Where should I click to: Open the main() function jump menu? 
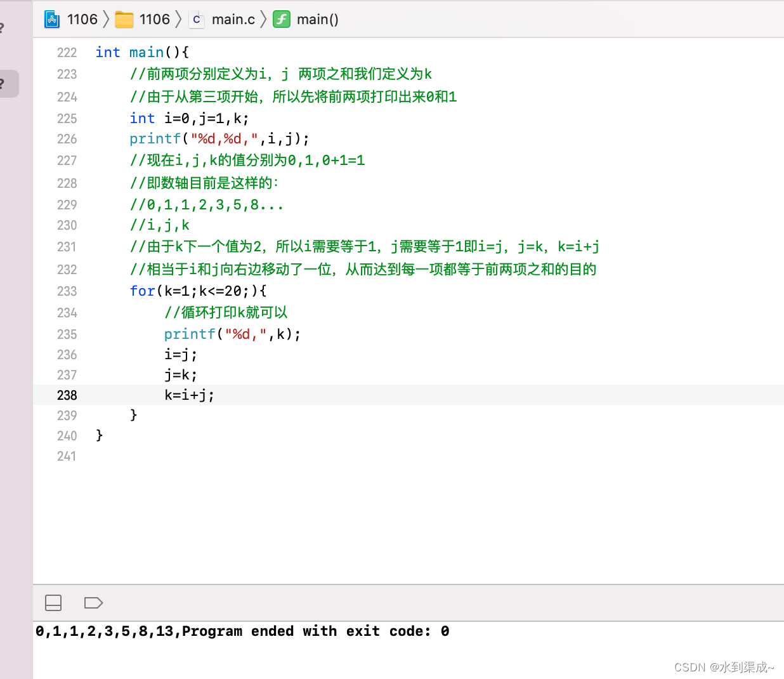click(x=318, y=20)
